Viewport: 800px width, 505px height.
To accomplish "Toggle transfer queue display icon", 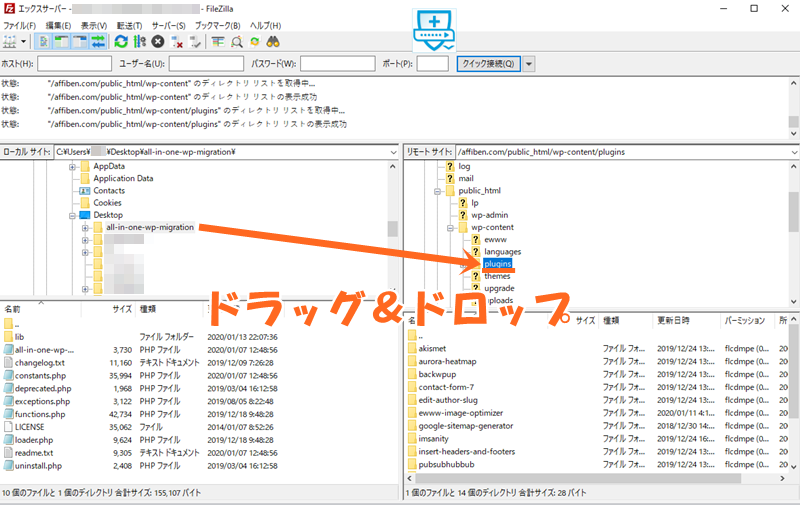I will click(x=99, y=42).
